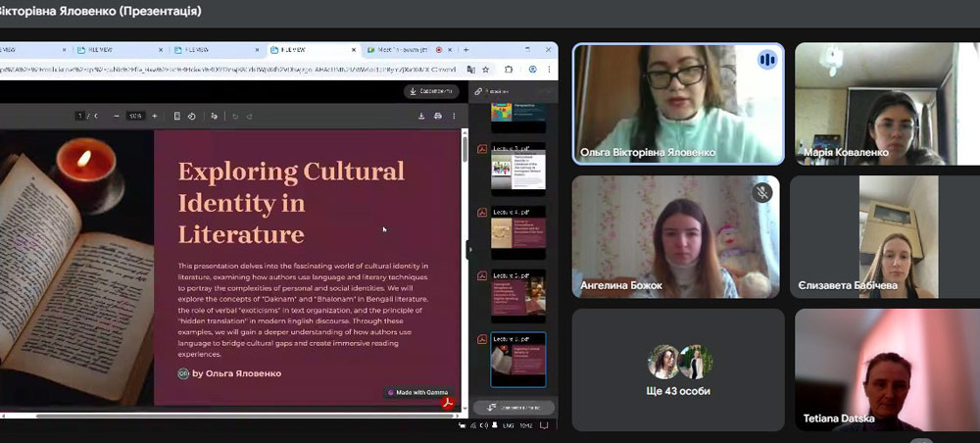980x443 pixels.
Task: Click the 'Made with Gamma' badge
Action: click(419, 392)
